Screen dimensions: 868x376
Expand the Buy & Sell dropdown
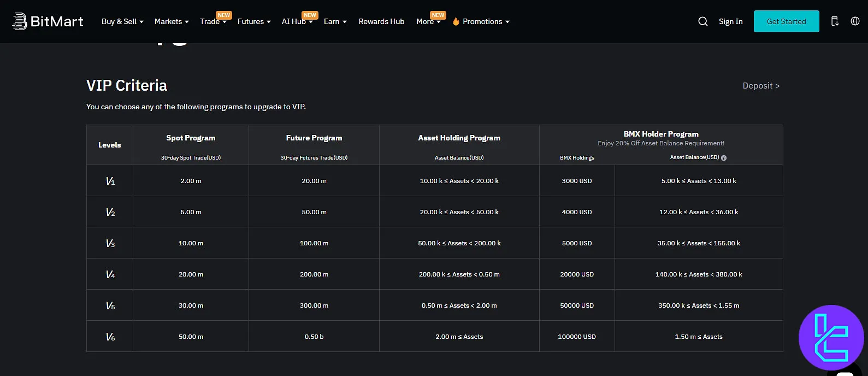(x=122, y=21)
